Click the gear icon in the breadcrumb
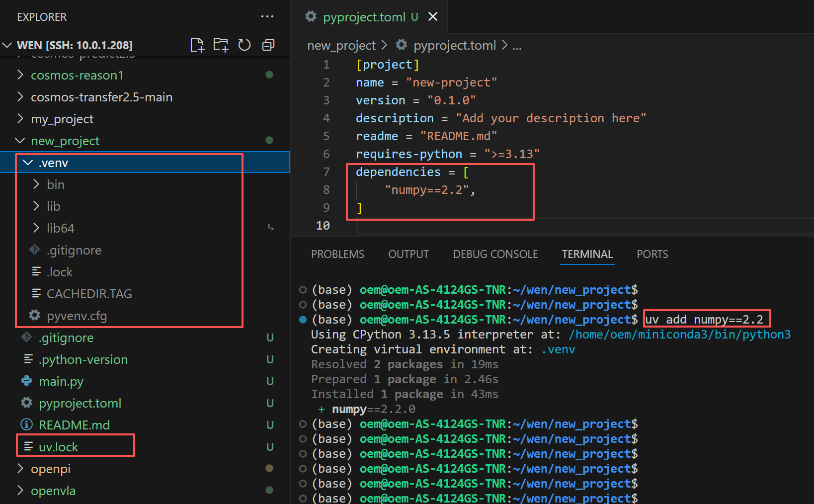 point(402,45)
